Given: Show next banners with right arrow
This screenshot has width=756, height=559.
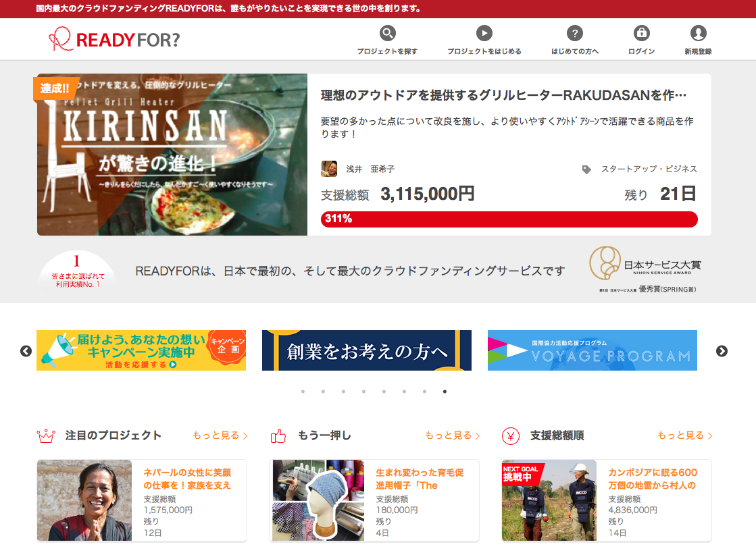Looking at the screenshot, I should 722,351.
